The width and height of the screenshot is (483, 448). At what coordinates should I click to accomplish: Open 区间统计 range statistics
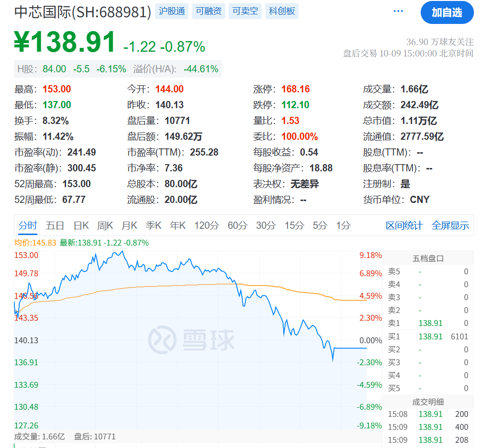(x=404, y=225)
